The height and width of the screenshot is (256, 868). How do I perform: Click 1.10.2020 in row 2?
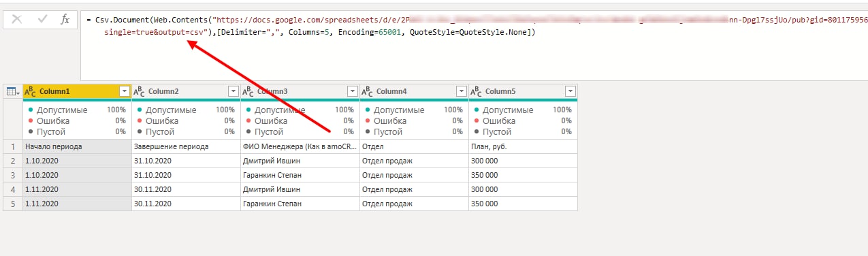pyautogui.click(x=77, y=161)
